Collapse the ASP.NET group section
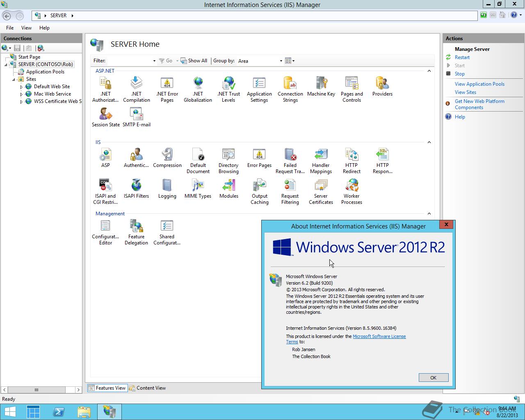525x420 pixels. 429,71
